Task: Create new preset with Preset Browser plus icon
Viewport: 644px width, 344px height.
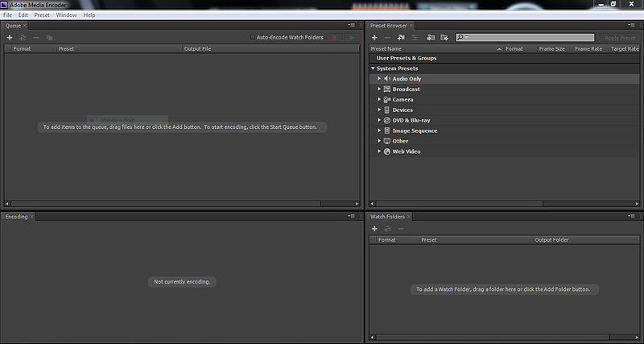Action: pyautogui.click(x=374, y=37)
